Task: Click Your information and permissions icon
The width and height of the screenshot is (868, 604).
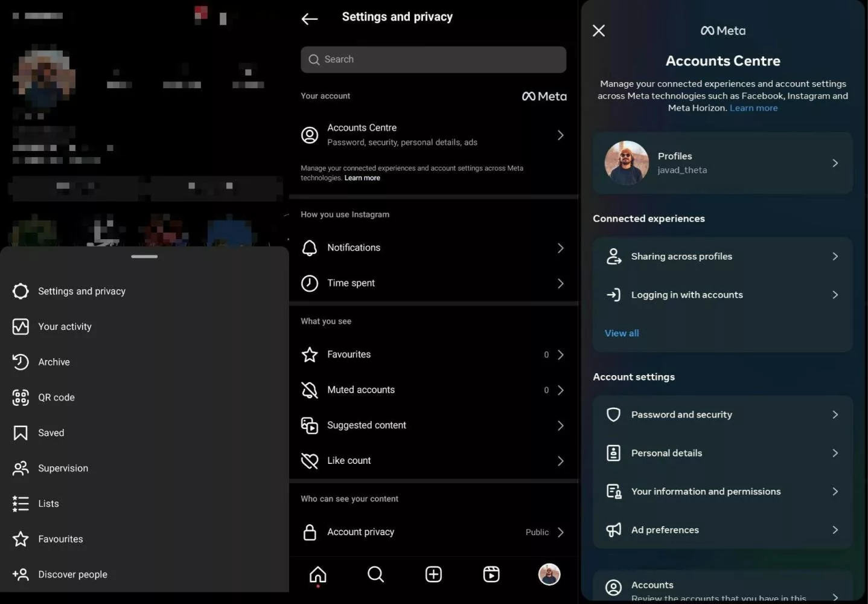Action: [x=614, y=492]
